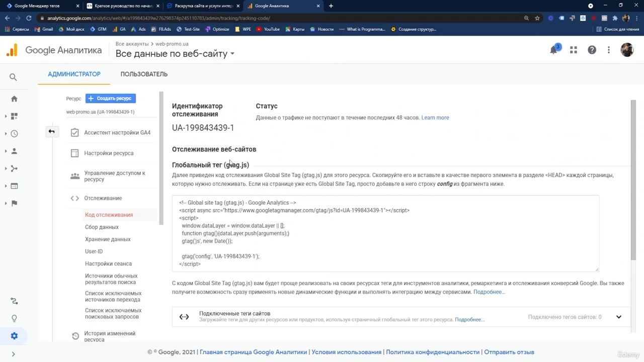Click the 'Создать ресурс' button
Screen dimensions: 644x362
tap(111, 99)
